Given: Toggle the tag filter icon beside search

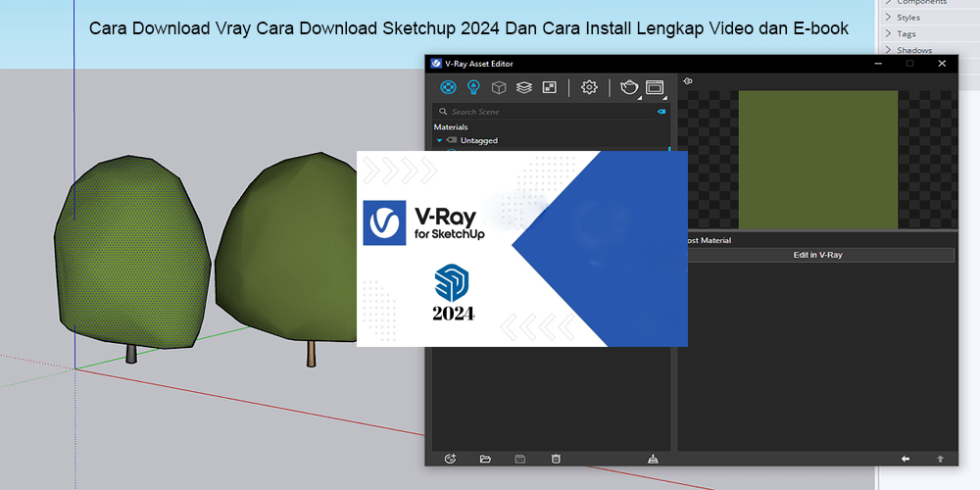Looking at the screenshot, I should click(x=661, y=112).
